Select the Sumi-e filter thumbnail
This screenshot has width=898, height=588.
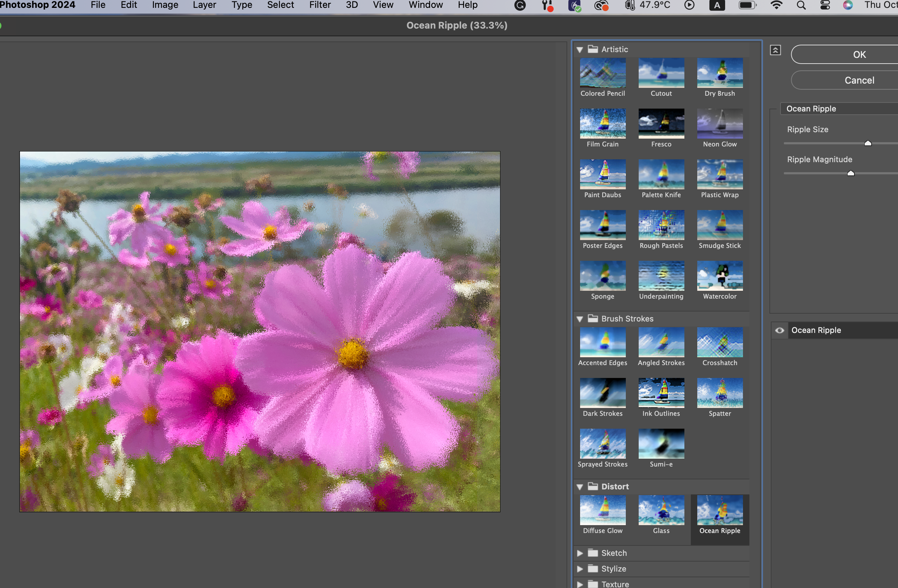pos(661,444)
